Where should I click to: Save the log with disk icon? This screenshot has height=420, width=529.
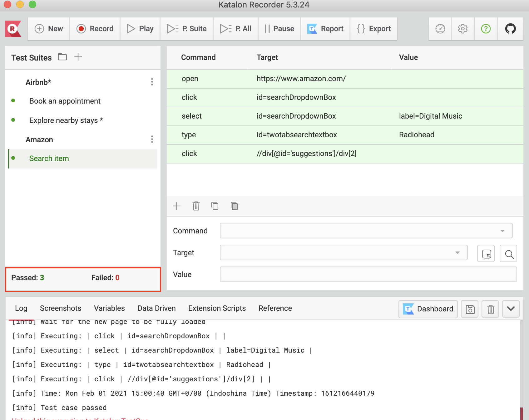point(470,309)
